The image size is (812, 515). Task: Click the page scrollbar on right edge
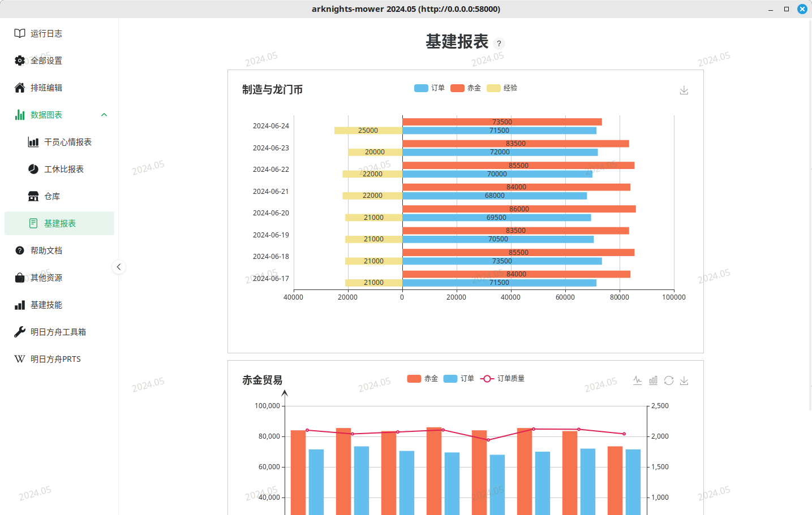(810, 215)
